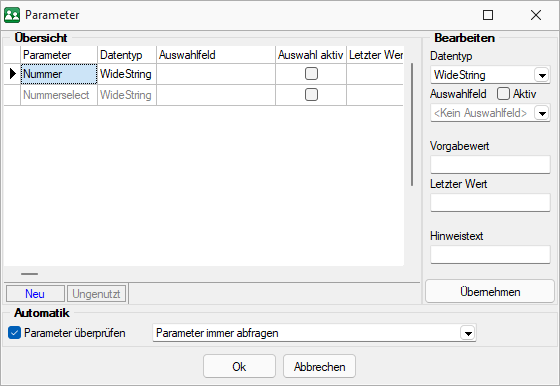Select the Nummerselect parameter row
This screenshot has width=560, height=386.
click(x=204, y=95)
